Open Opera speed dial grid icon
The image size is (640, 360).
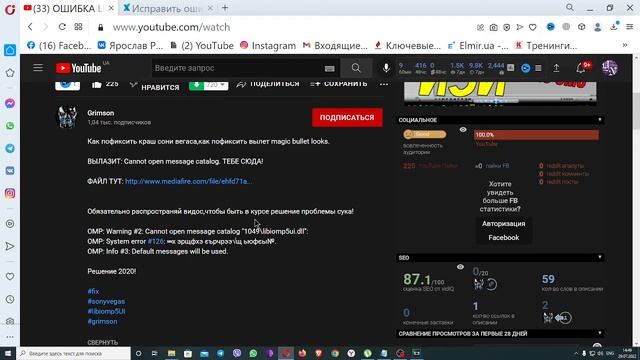[x=78, y=27]
